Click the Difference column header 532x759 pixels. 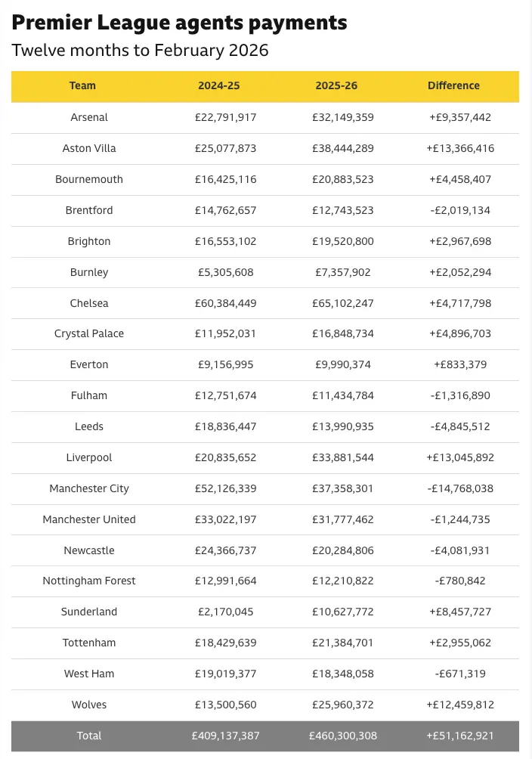[x=453, y=85]
